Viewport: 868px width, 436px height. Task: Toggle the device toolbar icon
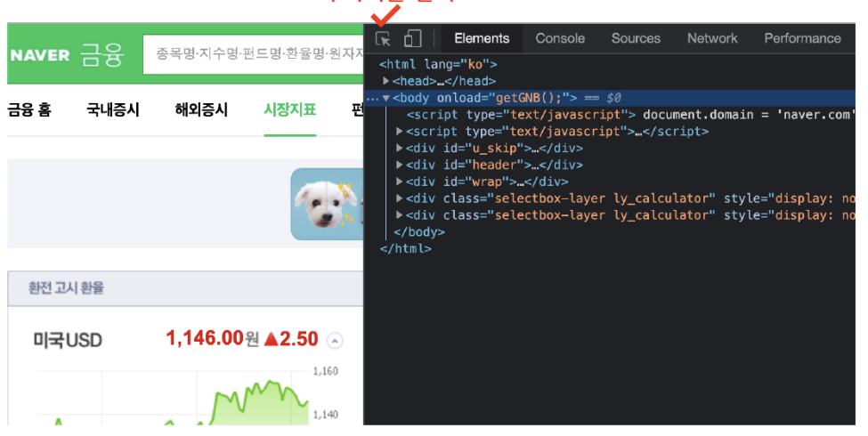pyautogui.click(x=412, y=38)
